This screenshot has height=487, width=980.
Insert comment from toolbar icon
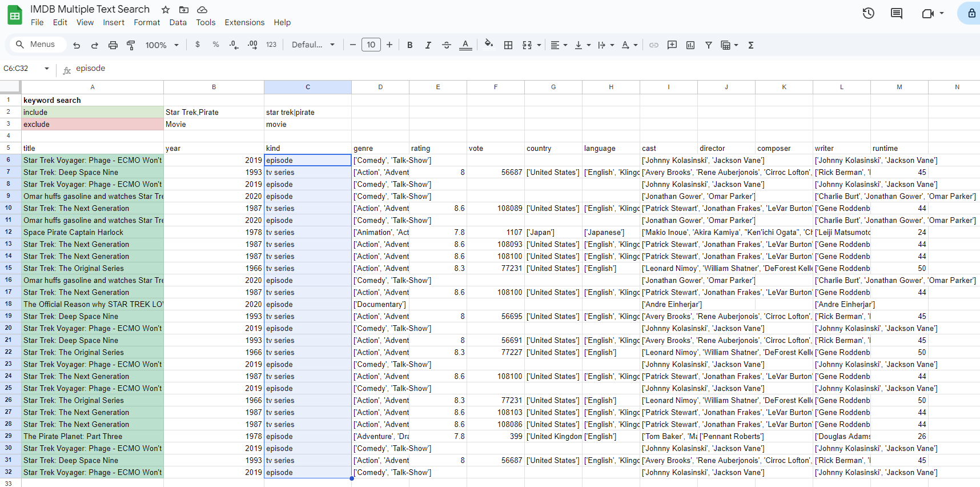[672, 45]
